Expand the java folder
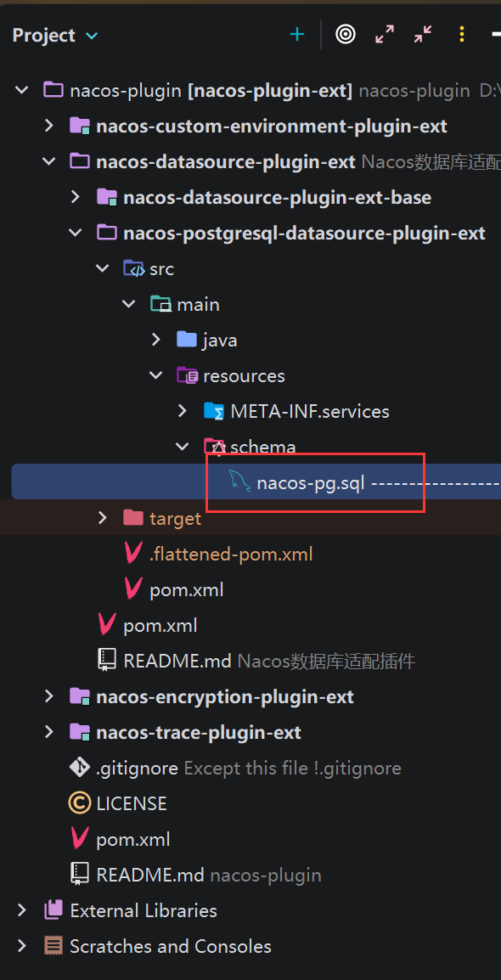 156,340
